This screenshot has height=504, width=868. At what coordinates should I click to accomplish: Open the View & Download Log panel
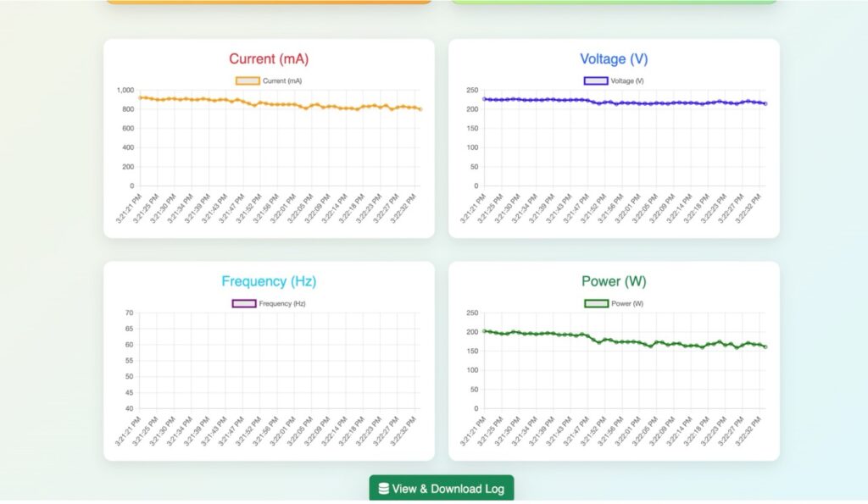pos(442,489)
